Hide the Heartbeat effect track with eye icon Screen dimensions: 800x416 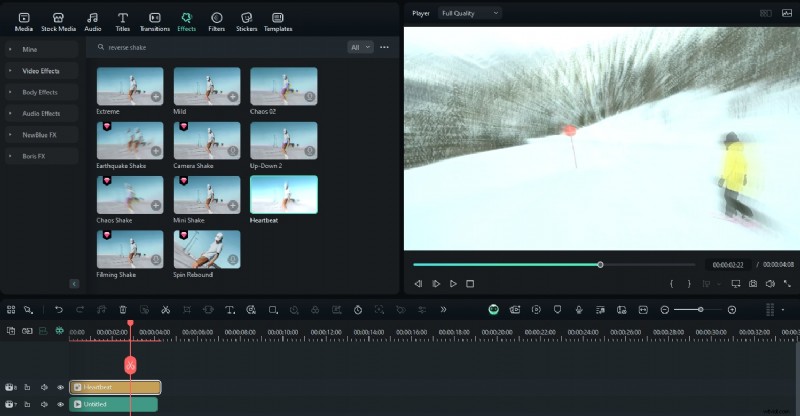click(x=60, y=387)
